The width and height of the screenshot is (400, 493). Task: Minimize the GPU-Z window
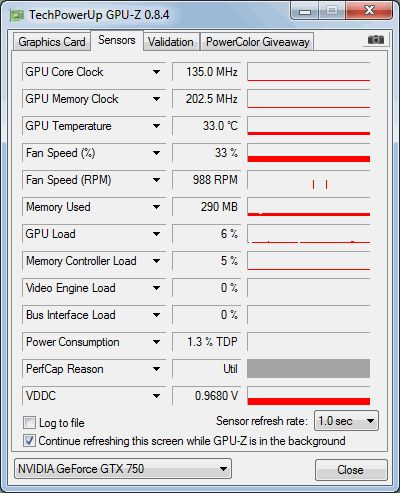(305, 12)
